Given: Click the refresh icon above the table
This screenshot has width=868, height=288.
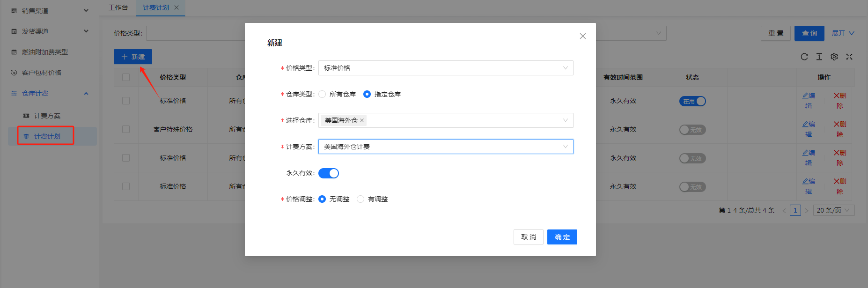Looking at the screenshot, I should [x=804, y=57].
